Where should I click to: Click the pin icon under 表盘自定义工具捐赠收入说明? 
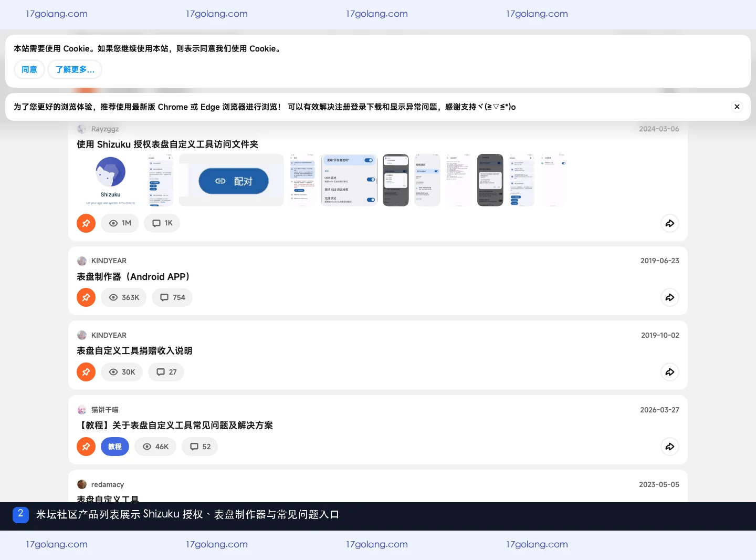pyautogui.click(x=86, y=372)
